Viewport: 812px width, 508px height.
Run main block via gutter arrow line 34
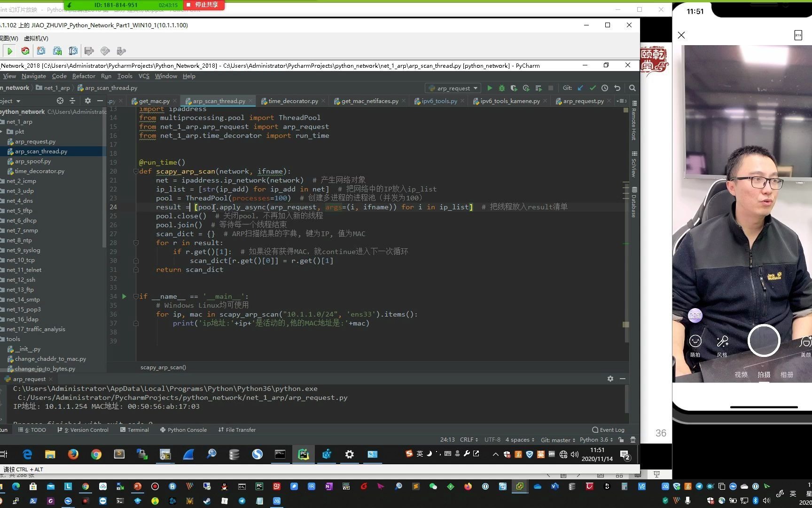[x=124, y=296]
